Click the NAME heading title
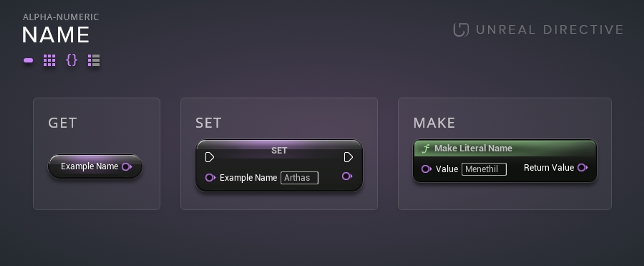 [56, 35]
